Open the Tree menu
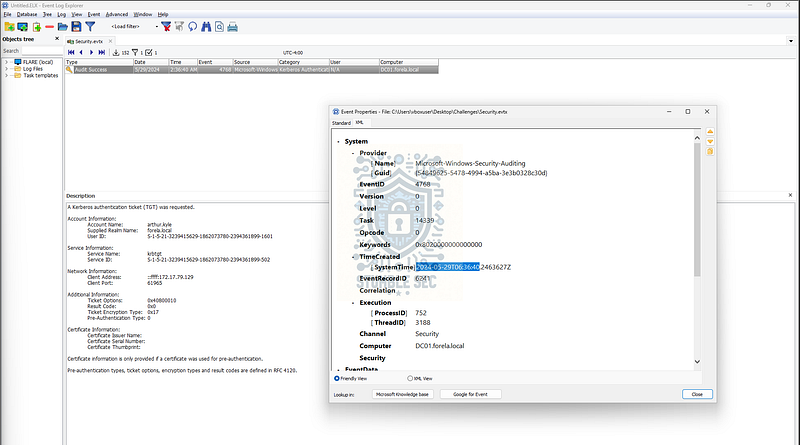Viewport: 800px width, 445px height. pyautogui.click(x=47, y=14)
